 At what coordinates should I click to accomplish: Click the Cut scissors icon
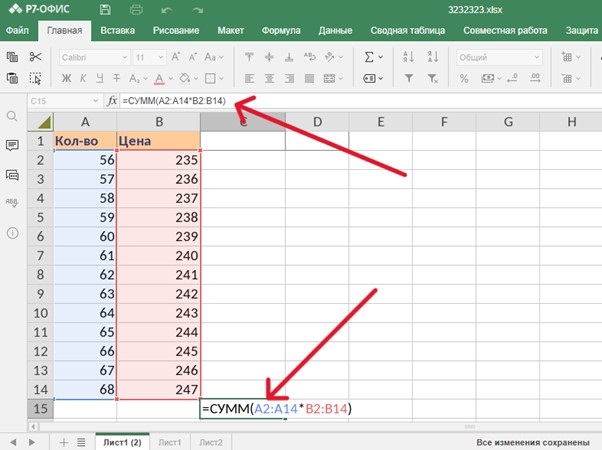[x=35, y=57]
